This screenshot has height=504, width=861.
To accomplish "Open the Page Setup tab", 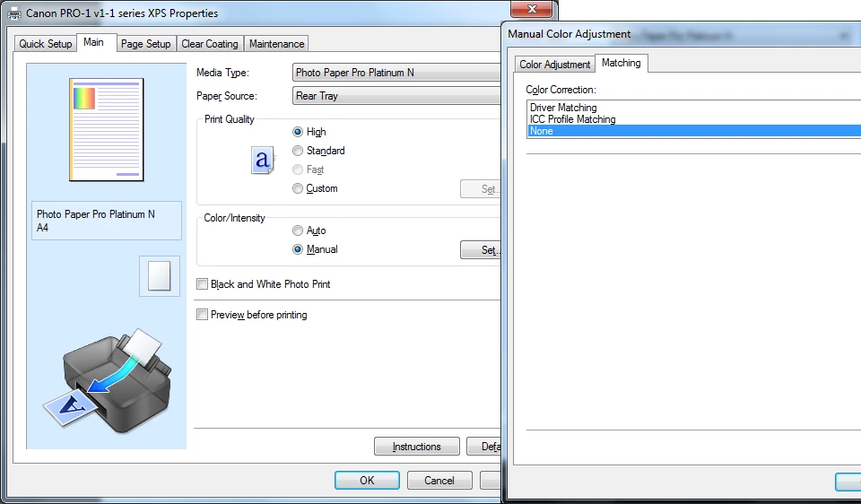I will click(145, 43).
